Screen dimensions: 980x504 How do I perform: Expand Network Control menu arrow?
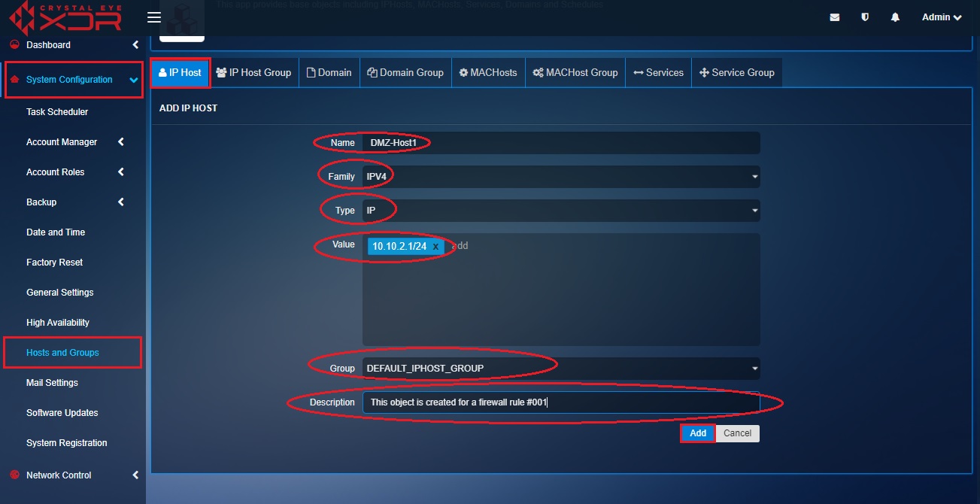135,475
